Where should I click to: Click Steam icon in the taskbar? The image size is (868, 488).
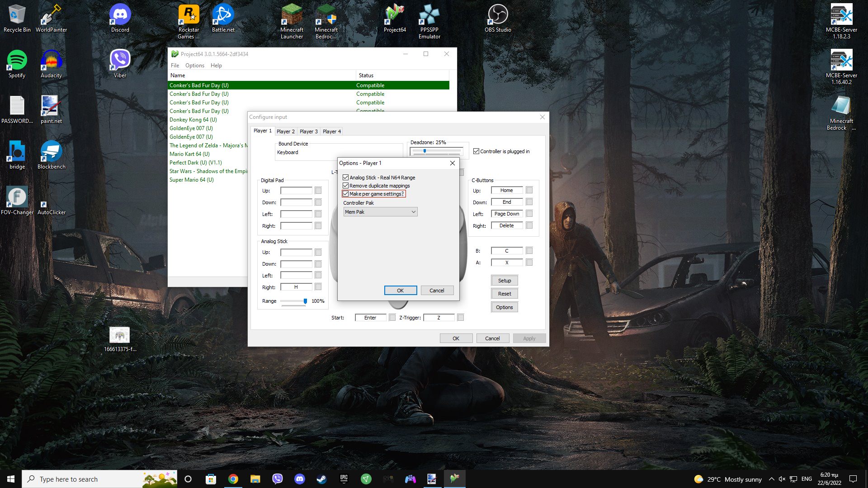click(321, 479)
